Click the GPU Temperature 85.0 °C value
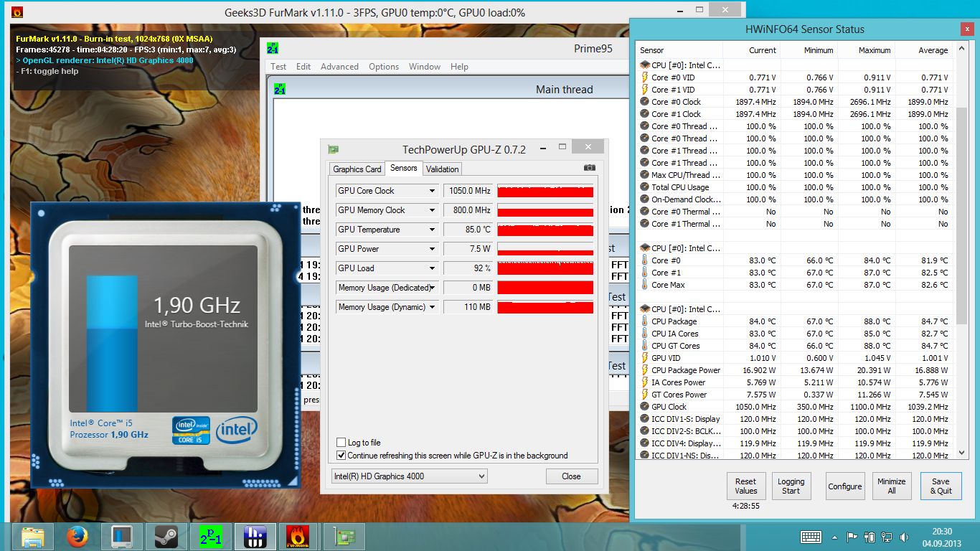 point(468,230)
